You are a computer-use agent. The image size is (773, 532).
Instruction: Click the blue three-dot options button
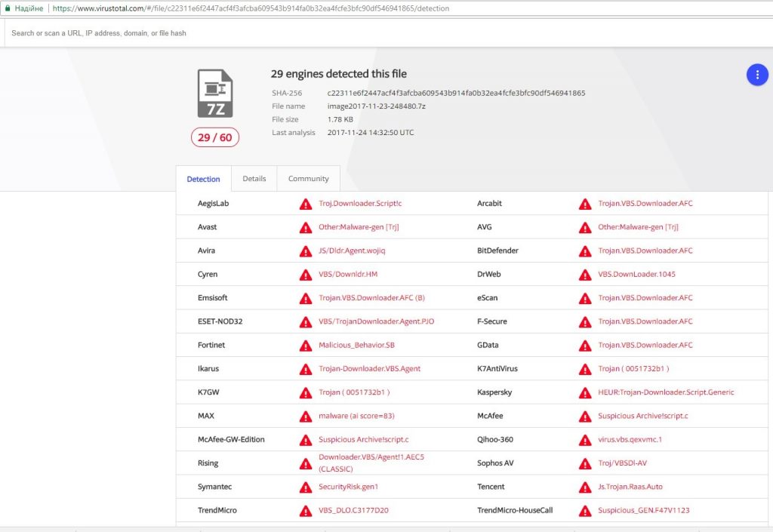(x=756, y=74)
